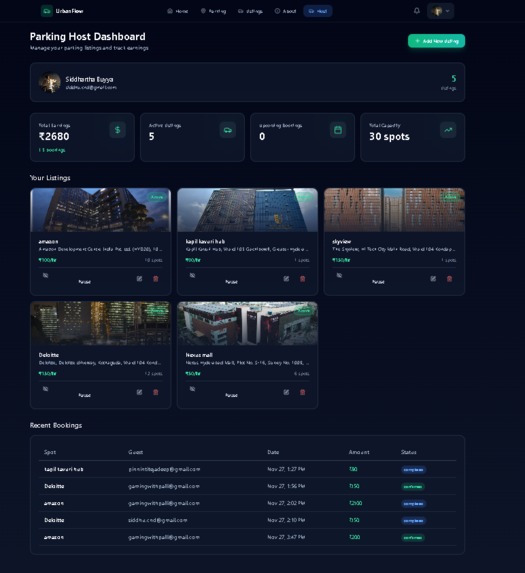Open the notifications bell

[416, 11]
